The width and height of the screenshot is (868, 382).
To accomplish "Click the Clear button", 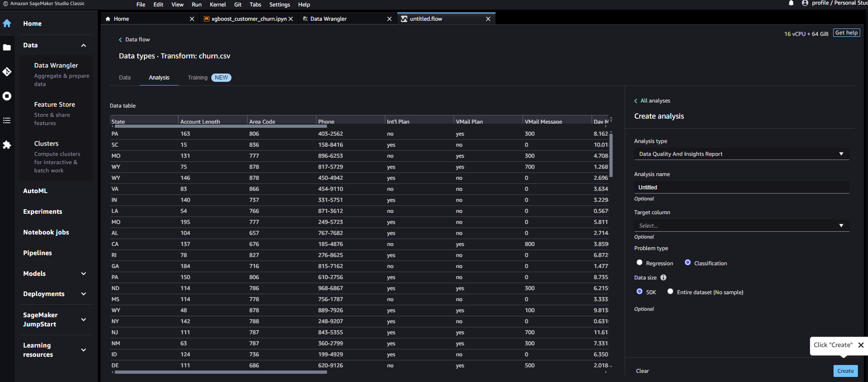I will tap(643, 371).
